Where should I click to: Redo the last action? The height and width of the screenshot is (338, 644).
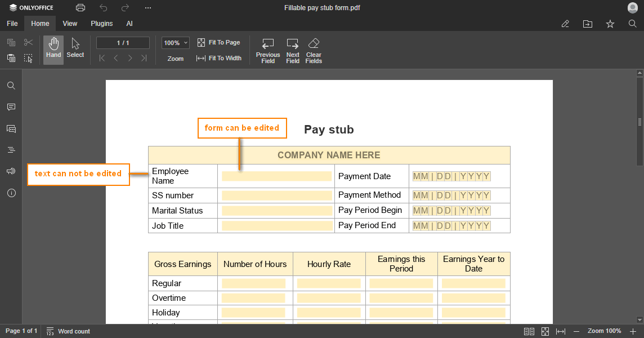(x=126, y=8)
